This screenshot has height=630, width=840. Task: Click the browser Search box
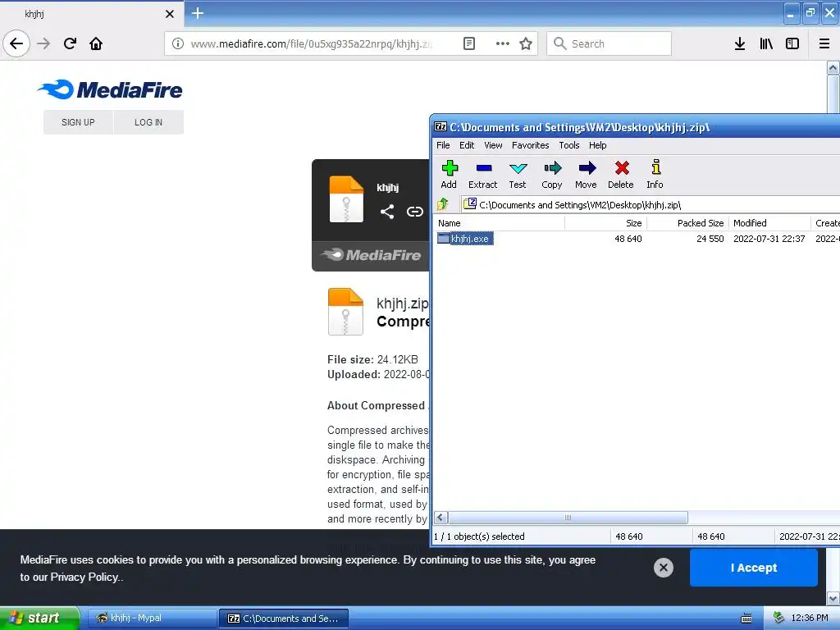click(609, 43)
